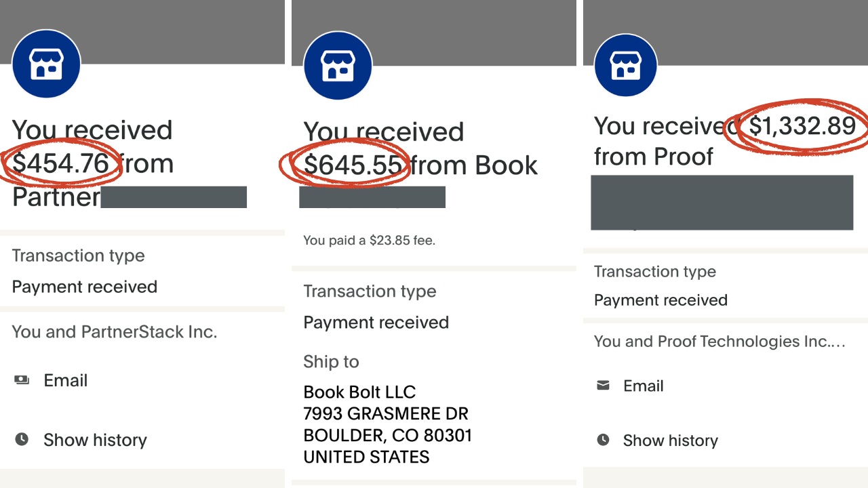The height and width of the screenshot is (488, 868).
Task: Open Email in the Proof Technologies transaction
Action: (x=644, y=386)
